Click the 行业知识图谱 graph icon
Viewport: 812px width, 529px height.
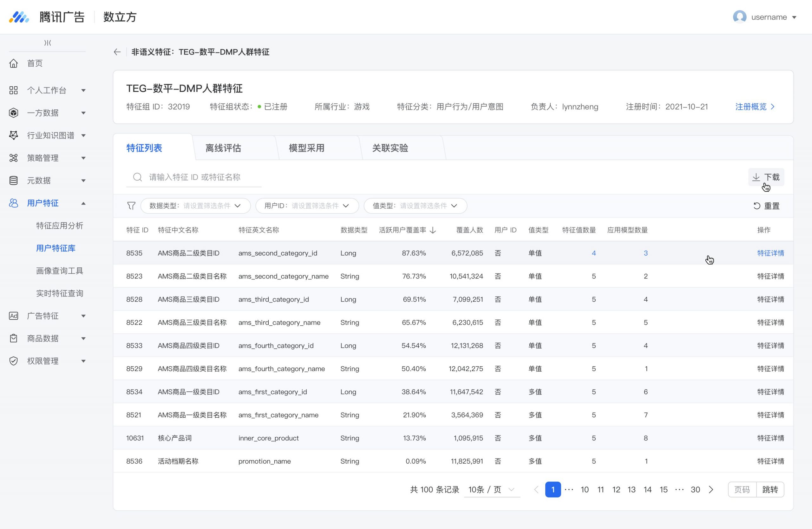point(14,135)
